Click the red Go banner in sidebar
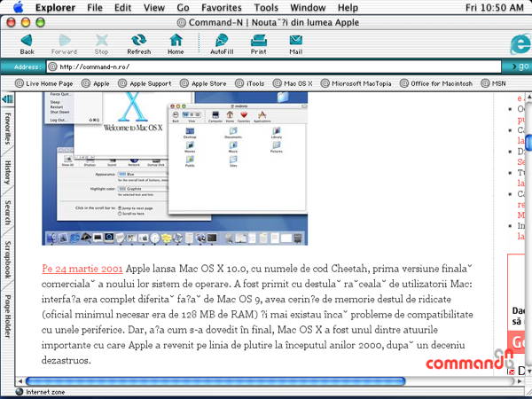This screenshot has width=532, height=399. tap(516, 342)
